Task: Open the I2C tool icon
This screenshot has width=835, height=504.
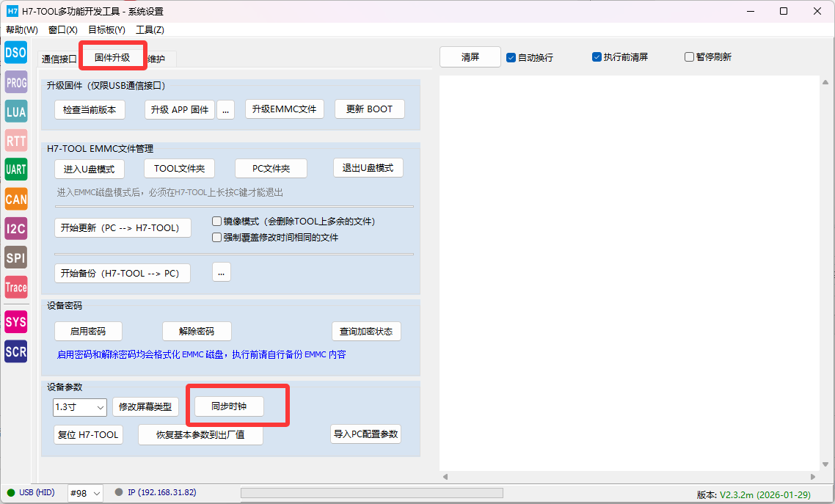Action: click(x=15, y=228)
